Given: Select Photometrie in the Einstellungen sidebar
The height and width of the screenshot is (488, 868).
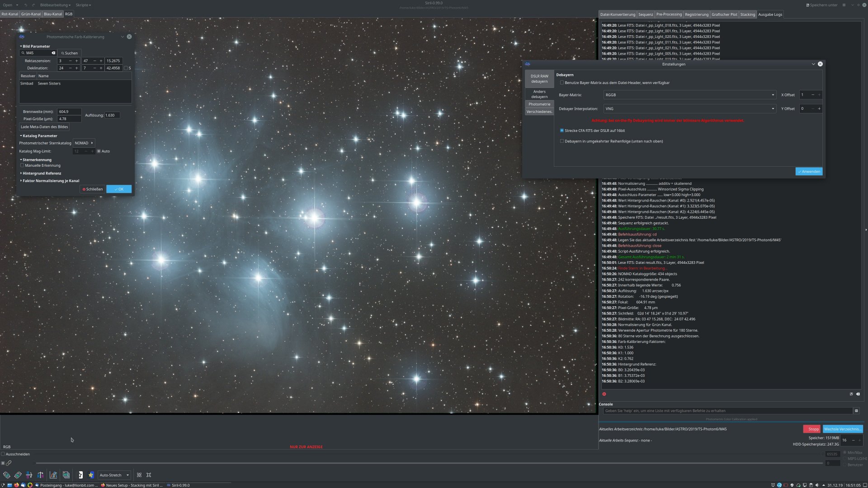Looking at the screenshot, I should click(539, 104).
